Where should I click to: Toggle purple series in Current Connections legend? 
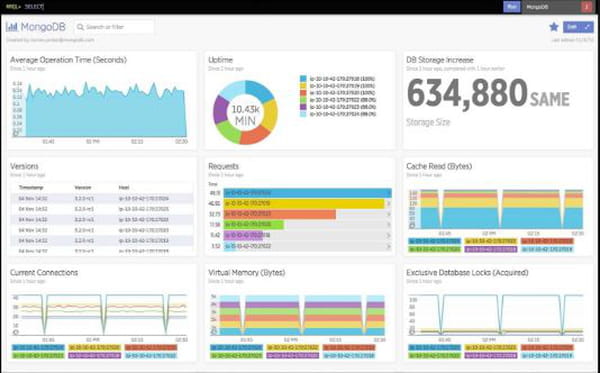tap(95, 356)
